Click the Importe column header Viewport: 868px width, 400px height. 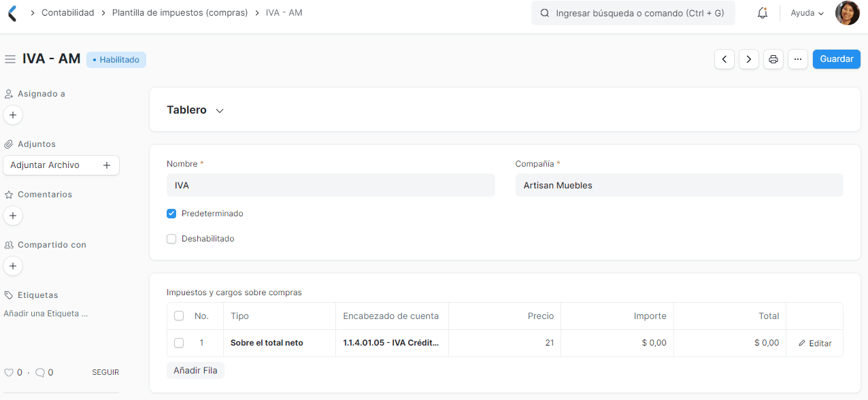click(618, 316)
